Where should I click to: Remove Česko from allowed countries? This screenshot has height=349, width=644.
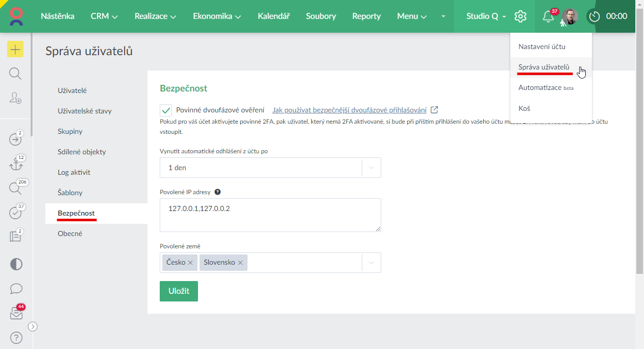point(190,263)
